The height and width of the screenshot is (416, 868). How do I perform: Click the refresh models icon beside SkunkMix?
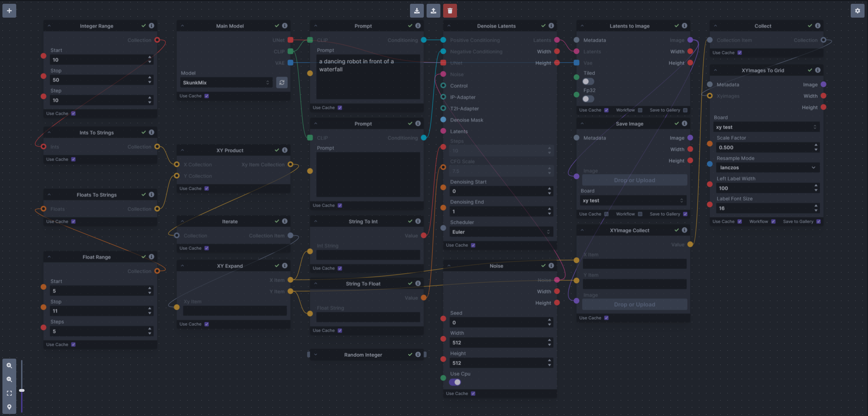point(282,83)
